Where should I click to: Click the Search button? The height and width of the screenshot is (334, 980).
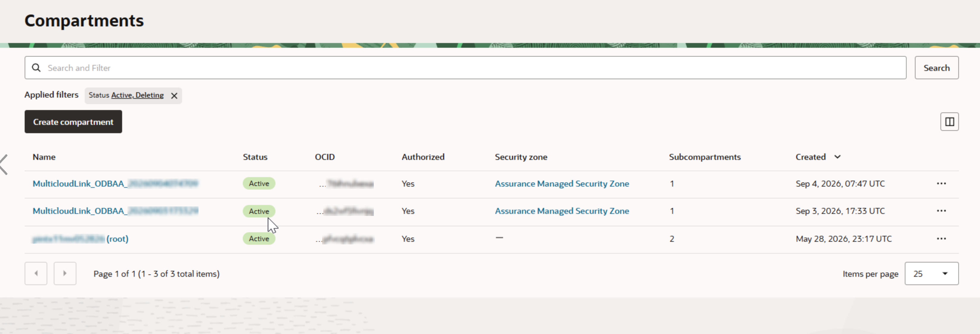tap(936, 68)
